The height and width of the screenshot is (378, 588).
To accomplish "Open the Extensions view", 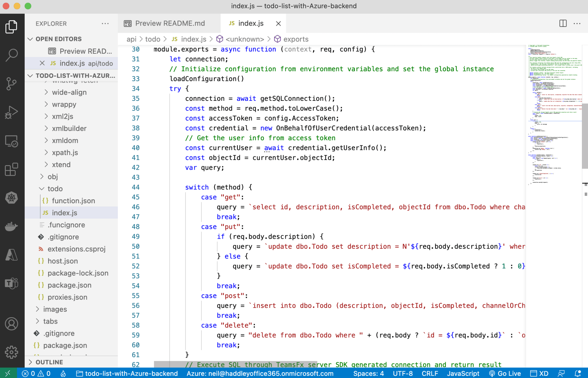I will point(12,169).
